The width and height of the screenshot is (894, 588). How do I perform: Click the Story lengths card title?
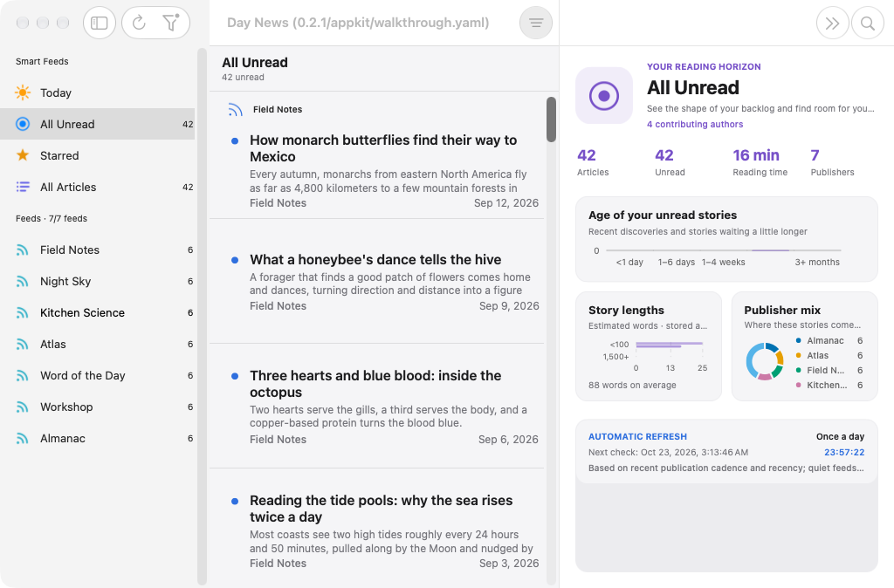click(626, 310)
